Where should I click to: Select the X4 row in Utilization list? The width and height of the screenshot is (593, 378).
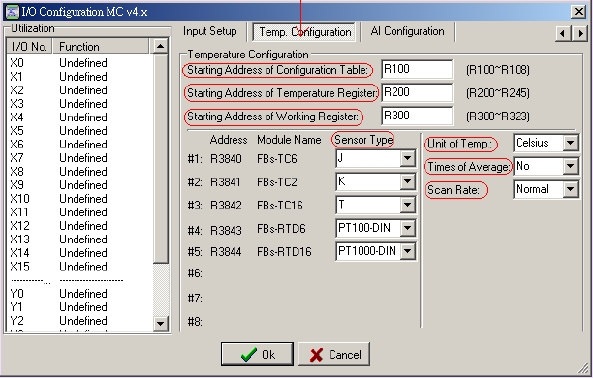pyautogui.click(x=79, y=117)
